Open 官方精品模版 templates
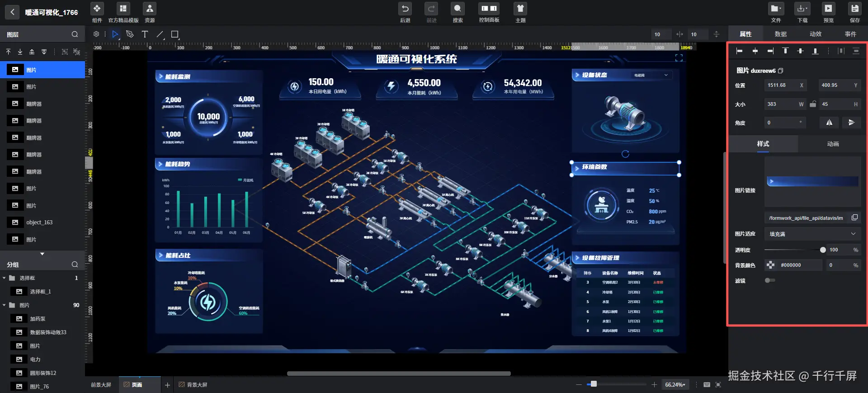Viewport: 868px width, 393px height. pyautogui.click(x=123, y=12)
